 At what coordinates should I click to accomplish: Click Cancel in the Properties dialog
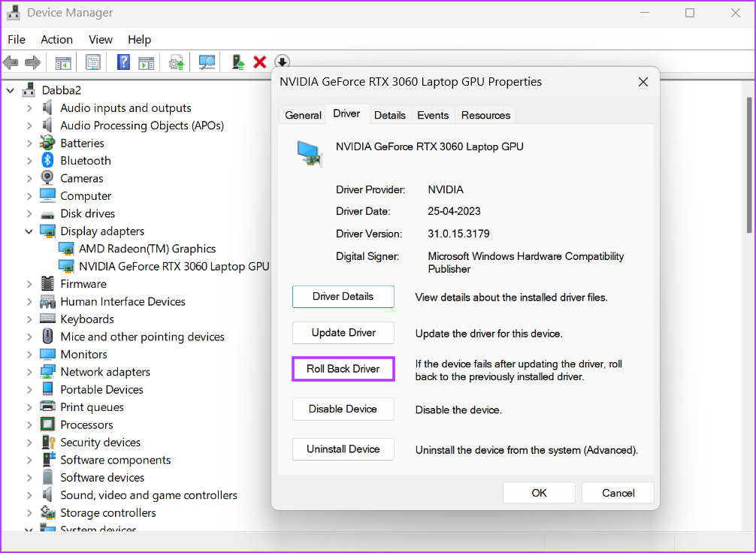(x=618, y=493)
